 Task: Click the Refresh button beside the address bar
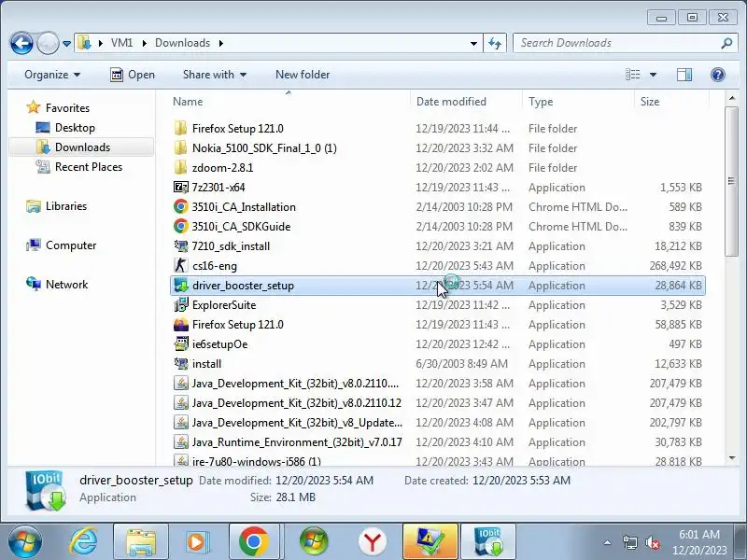tap(495, 43)
